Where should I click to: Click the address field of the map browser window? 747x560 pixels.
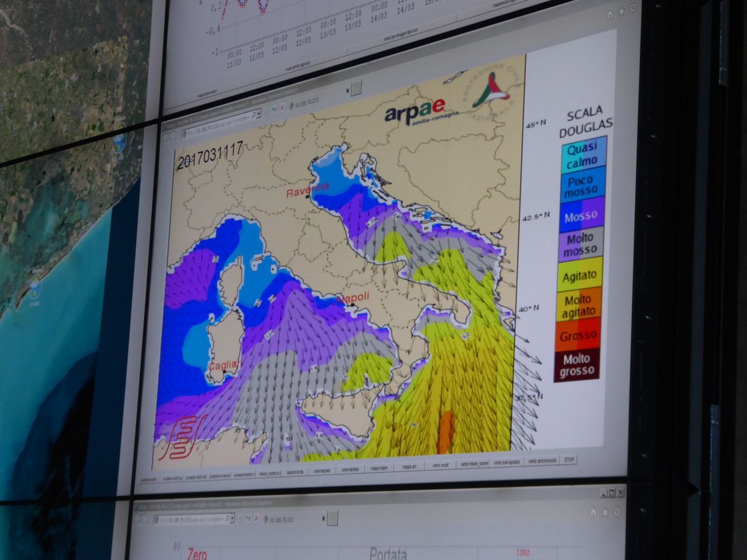[x=221, y=123]
